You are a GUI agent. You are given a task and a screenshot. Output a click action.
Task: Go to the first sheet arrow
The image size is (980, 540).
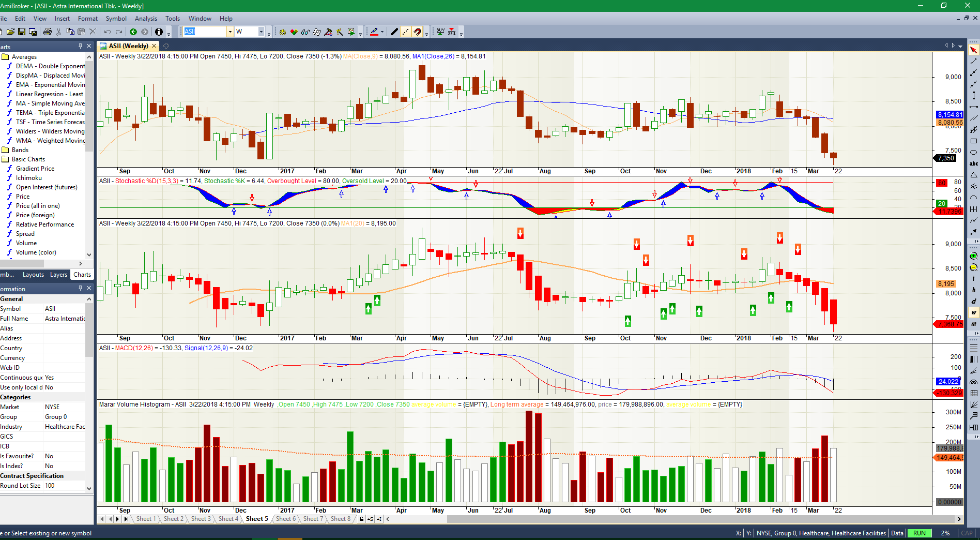[x=102, y=519]
